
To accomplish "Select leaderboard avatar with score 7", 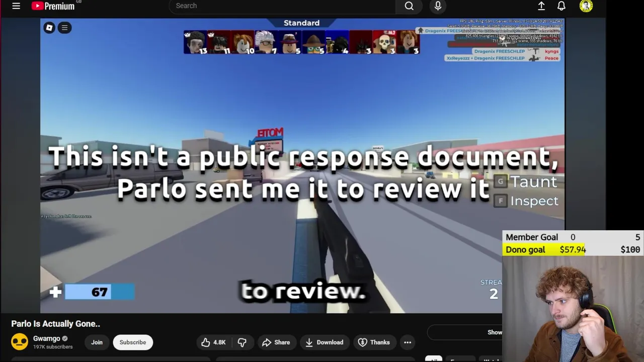I will (267, 42).
